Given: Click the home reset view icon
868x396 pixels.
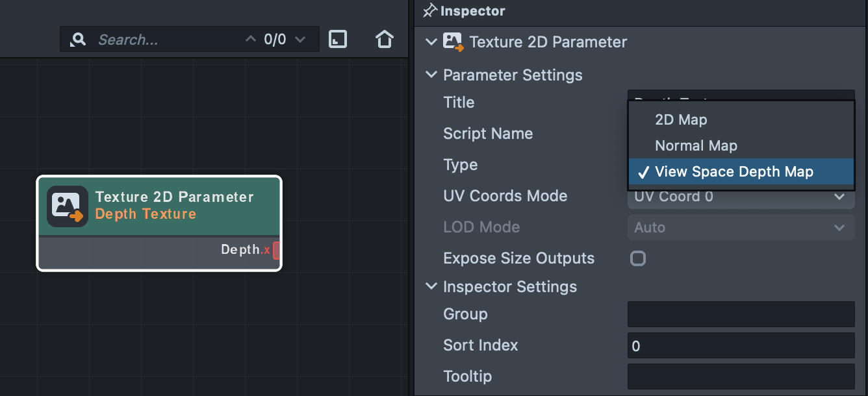Looking at the screenshot, I should 385,40.
